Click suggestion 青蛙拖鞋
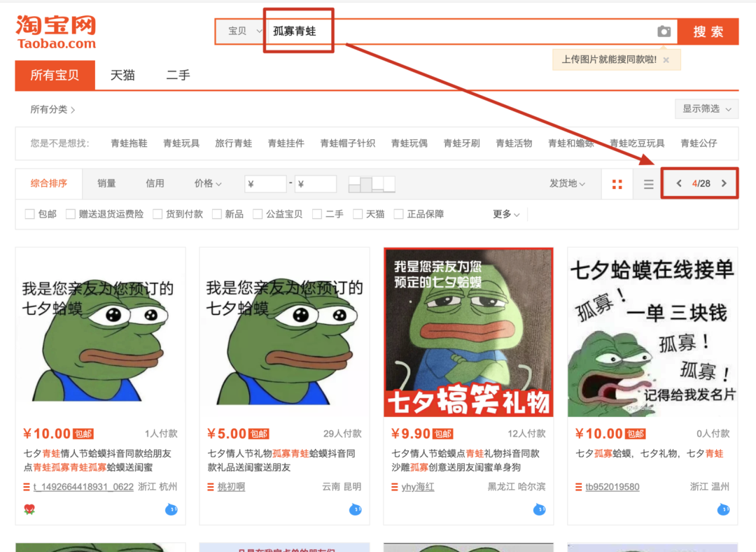Viewport: 756px width, 552px height. tap(129, 143)
